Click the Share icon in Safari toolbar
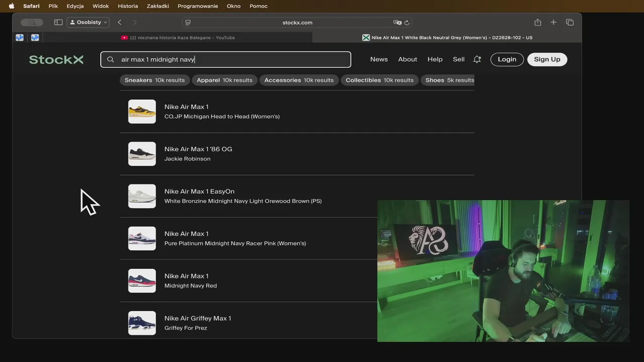Image resolution: width=644 pixels, height=362 pixels. (x=538, y=22)
